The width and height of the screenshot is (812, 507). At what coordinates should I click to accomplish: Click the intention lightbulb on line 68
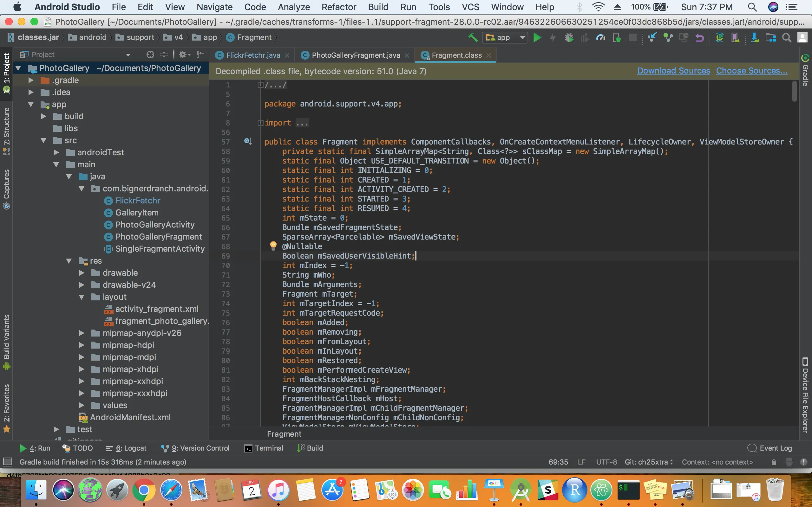click(273, 246)
